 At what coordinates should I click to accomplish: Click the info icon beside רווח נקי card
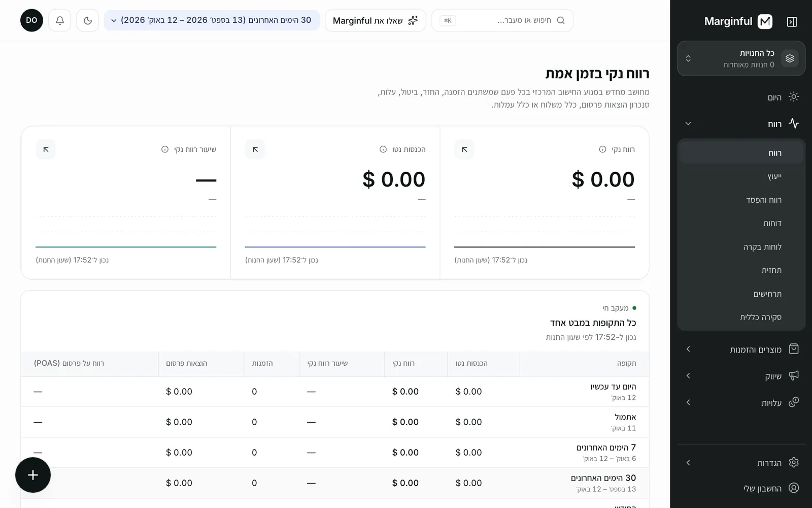point(602,149)
